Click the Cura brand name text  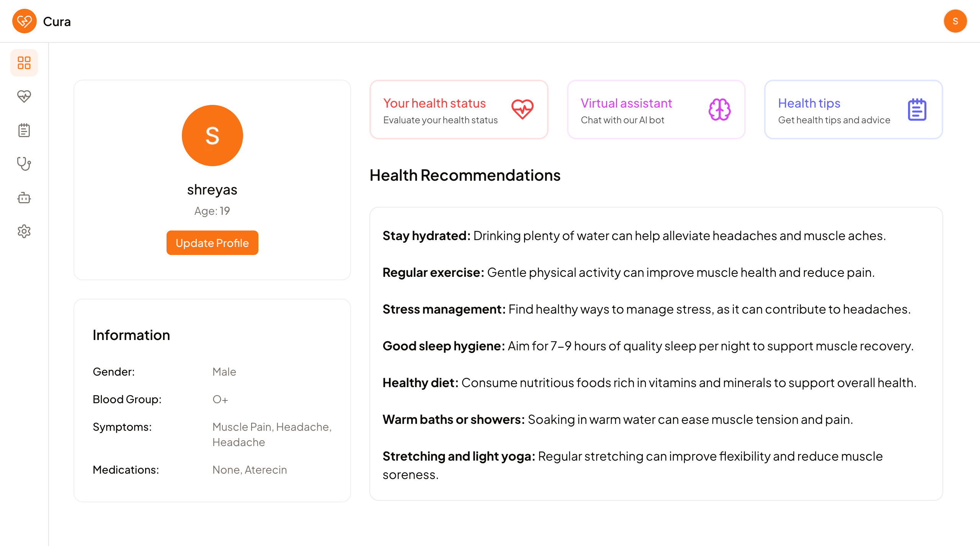click(x=57, y=22)
